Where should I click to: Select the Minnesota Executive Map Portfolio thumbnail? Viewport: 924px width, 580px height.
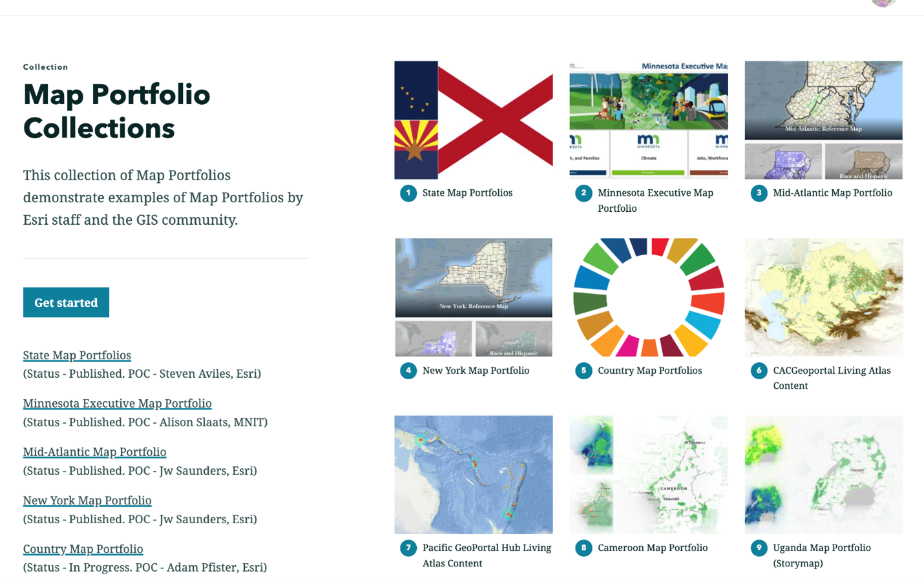click(649, 119)
